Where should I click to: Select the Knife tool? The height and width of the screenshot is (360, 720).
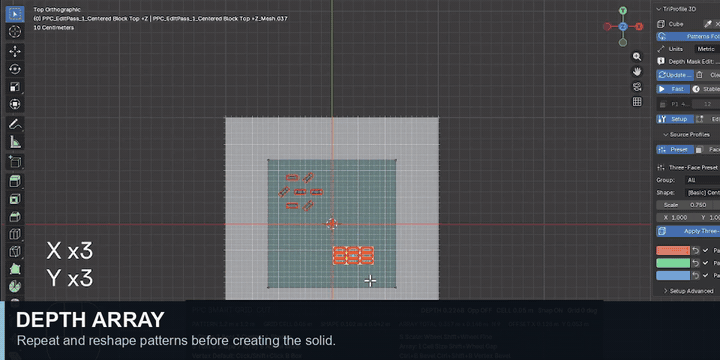point(15,252)
